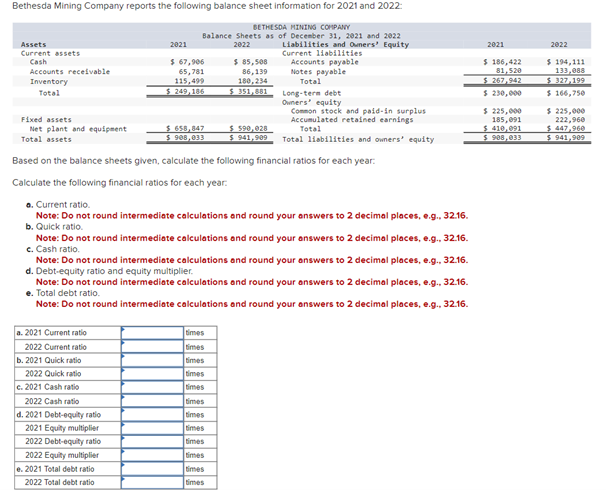Select the '2022 Debt-equity ratio' row label
The image size is (606, 490).
click(63, 441)
